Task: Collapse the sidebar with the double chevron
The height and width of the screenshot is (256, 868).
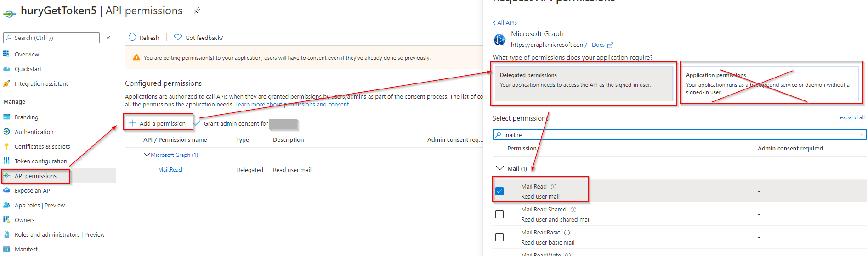Action: click(x=108, y=38)
